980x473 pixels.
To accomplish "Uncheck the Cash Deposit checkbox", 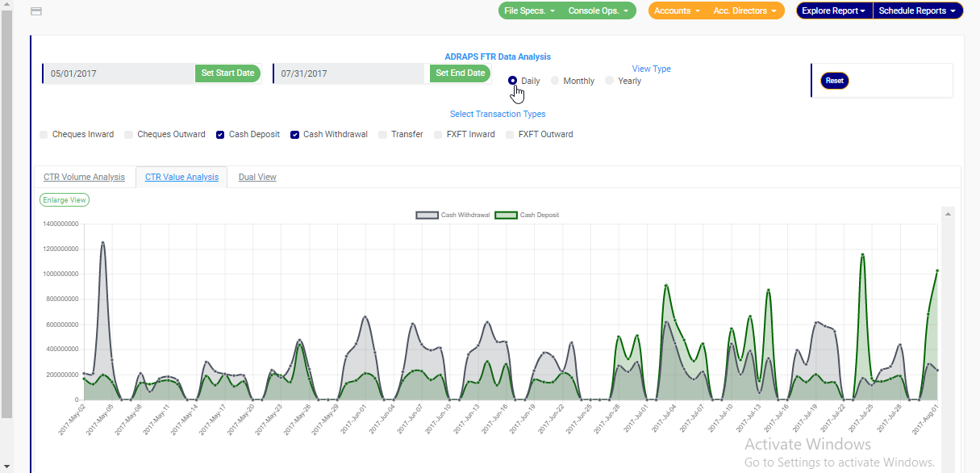I will pyautogui.click(x=220, y=135).
